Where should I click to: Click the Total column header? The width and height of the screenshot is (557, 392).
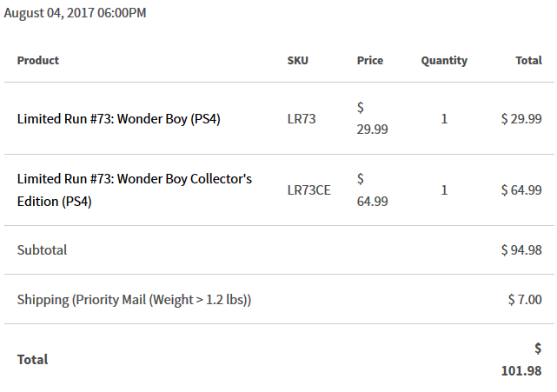pos(528,61)
